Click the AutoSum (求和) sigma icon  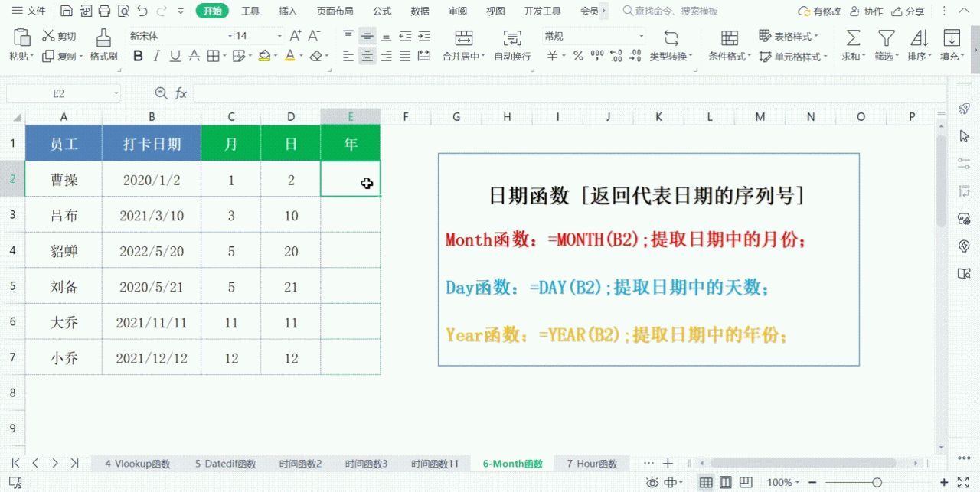852,37
